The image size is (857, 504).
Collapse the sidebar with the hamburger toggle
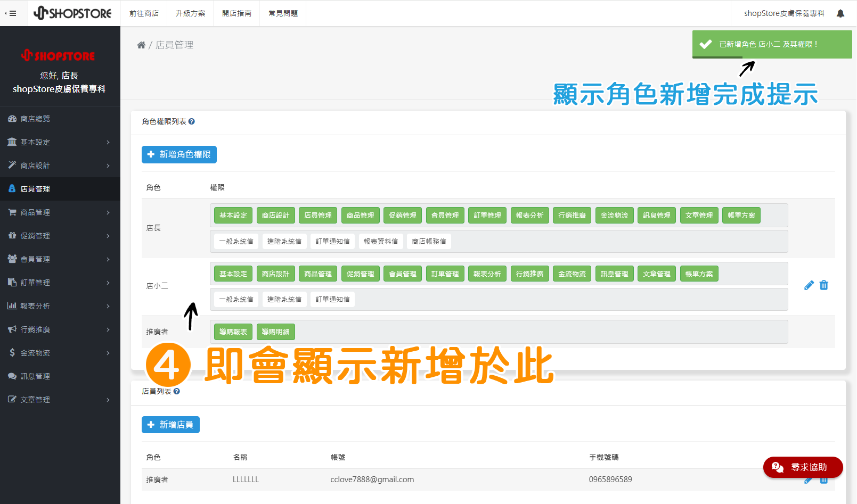tap(11, 13)
